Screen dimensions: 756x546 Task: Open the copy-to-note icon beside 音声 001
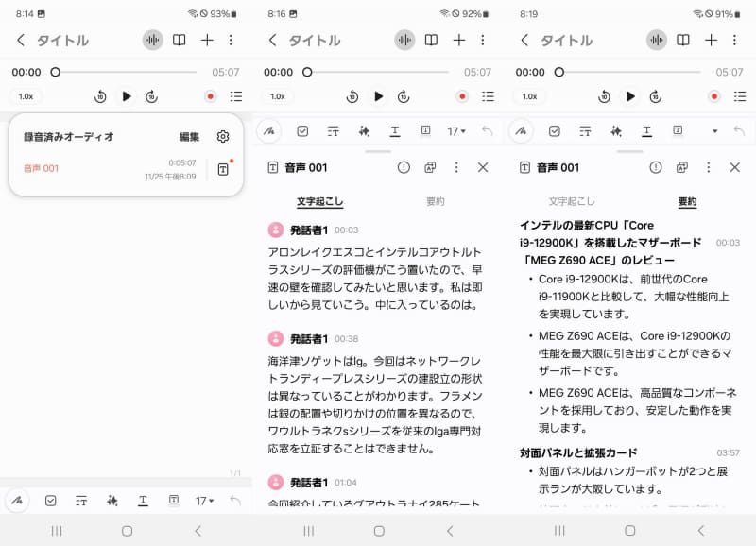point(430,167)
